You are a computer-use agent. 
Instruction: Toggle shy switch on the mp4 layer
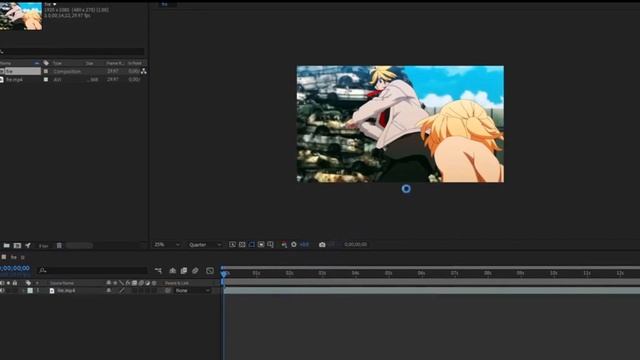(109, 291)
